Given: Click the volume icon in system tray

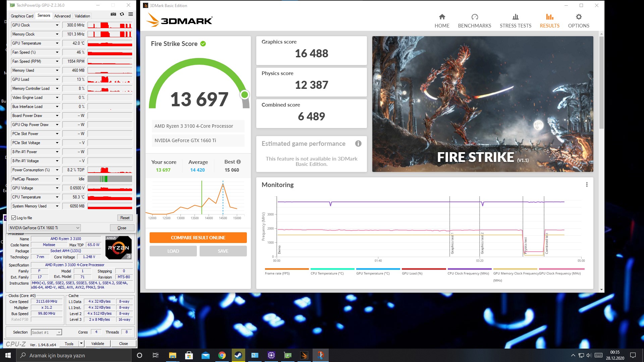Looking at the screenshot, I should pyautogui.click(x=589, y=355).
